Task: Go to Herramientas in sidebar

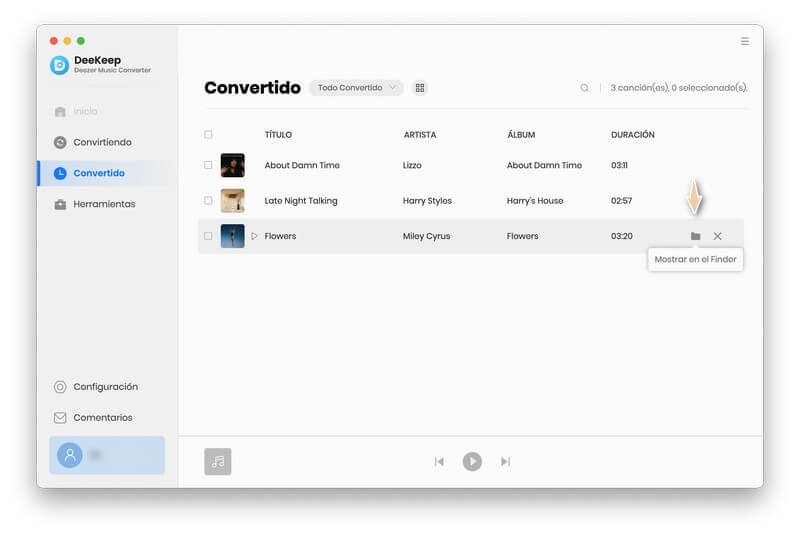Action: (104, 204)
